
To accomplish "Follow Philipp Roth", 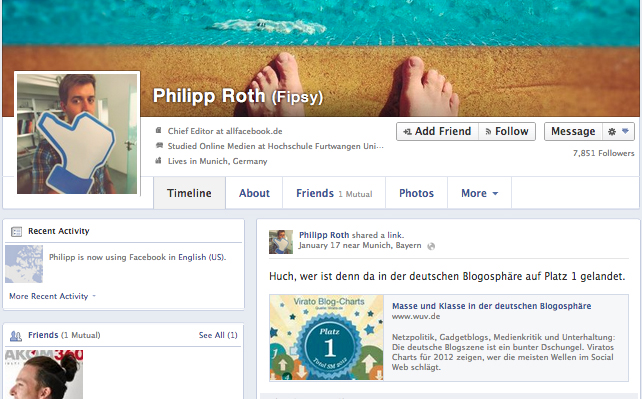I will (507, 131).
